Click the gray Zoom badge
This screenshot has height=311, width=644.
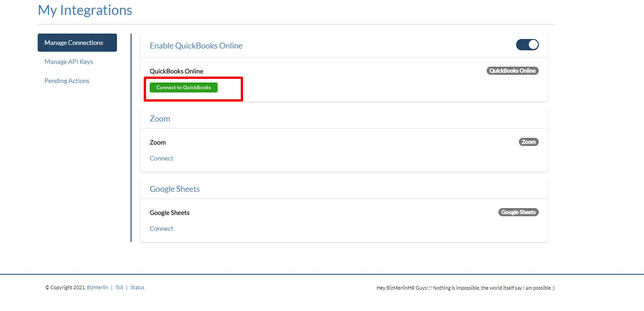[x=529, y=142]
